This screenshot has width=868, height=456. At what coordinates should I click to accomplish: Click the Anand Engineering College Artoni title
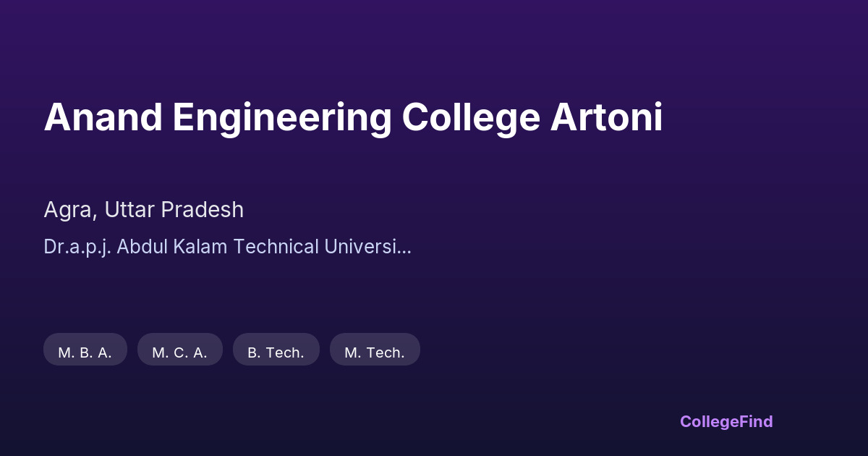click(x=353, y=118)
